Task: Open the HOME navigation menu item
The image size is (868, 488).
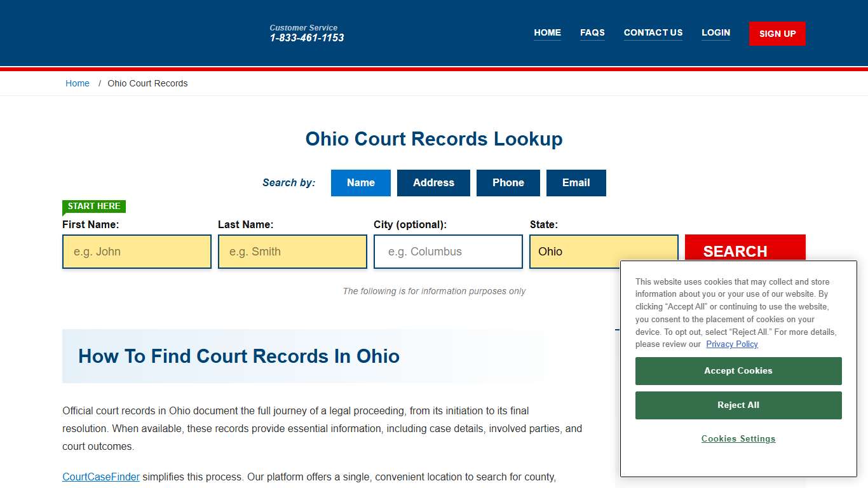Action: [x=547, y=32]
